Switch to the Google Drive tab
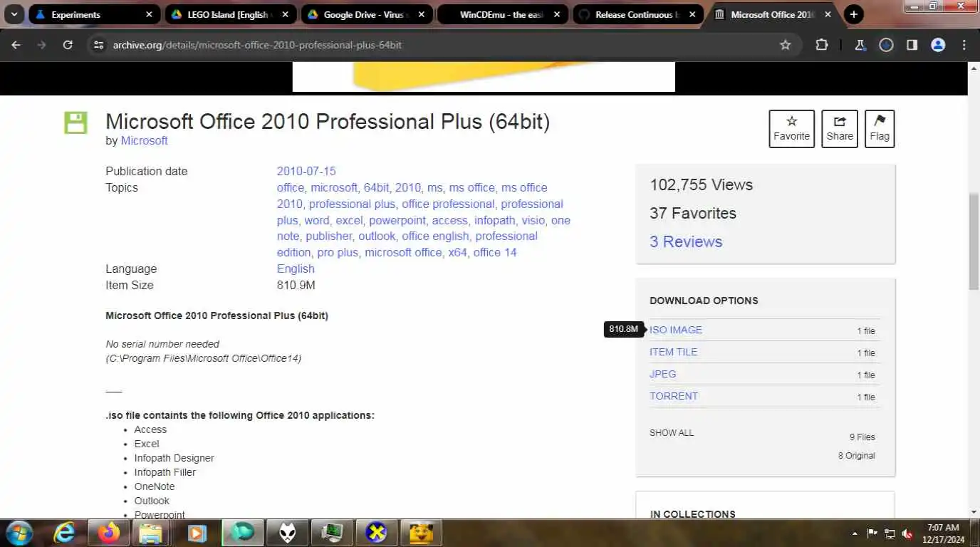 (x=367, y=14)
